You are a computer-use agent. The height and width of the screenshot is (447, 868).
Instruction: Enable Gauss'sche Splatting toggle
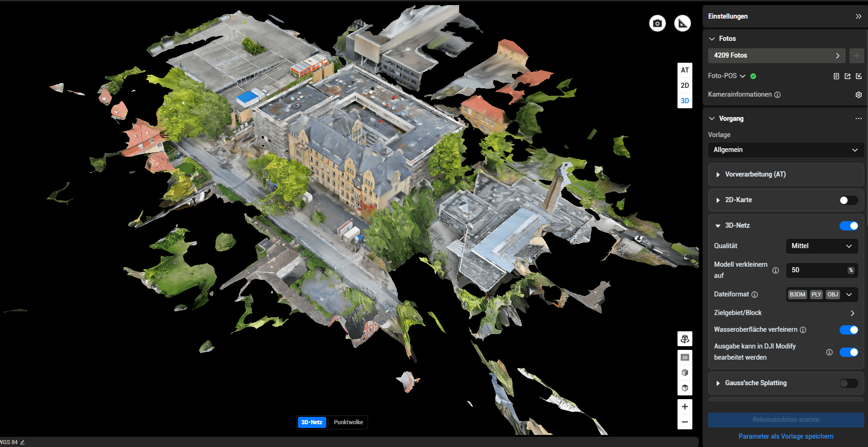click(x=848, y=383)
